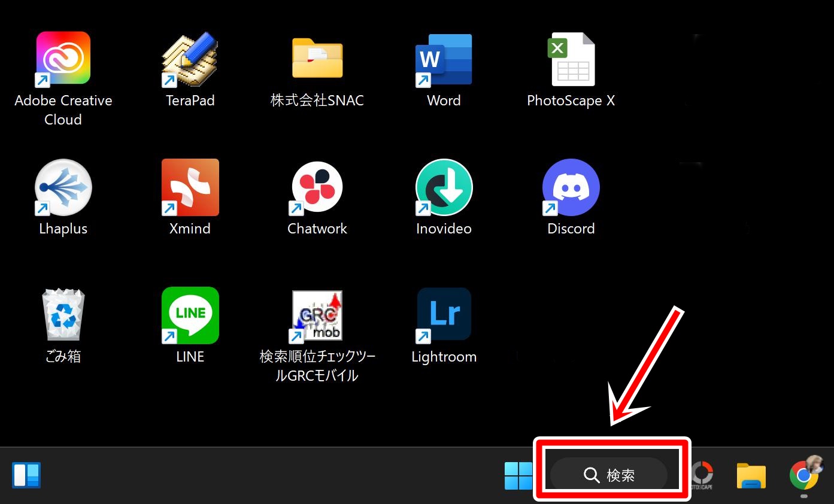Launch Chatwork
The height and width of the screenshot is (504, 834).
coord(317,187)
